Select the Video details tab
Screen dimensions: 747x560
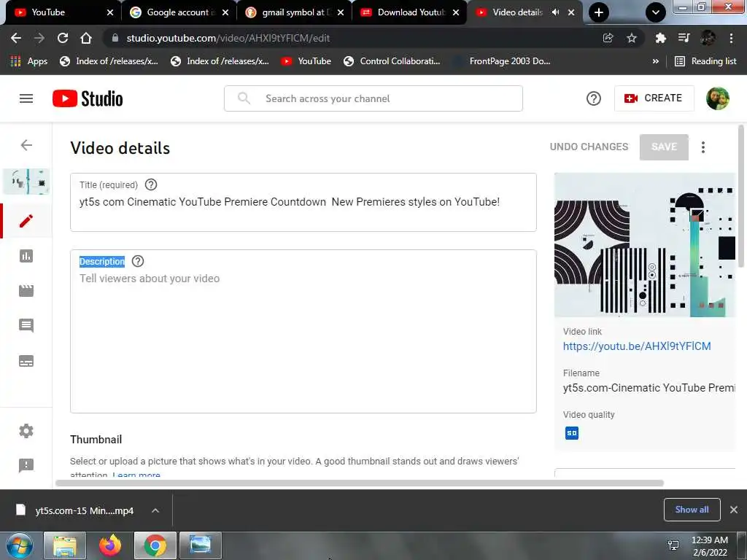(518, 12)
